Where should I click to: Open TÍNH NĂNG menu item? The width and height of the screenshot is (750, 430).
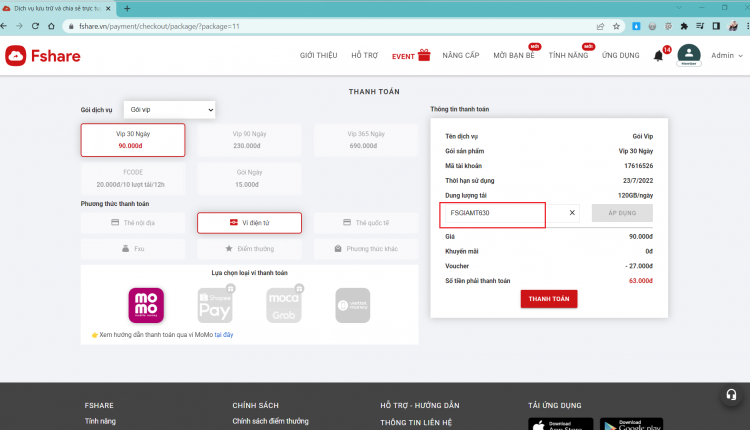tap(568, 55)
